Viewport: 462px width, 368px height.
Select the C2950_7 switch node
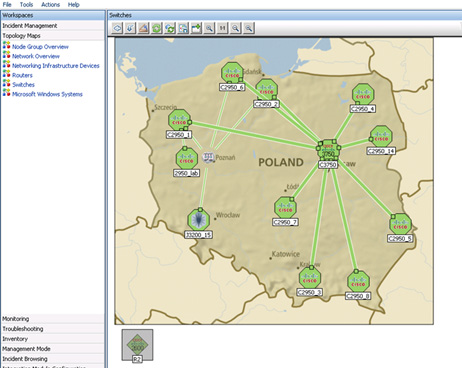(x=285, y=208)
